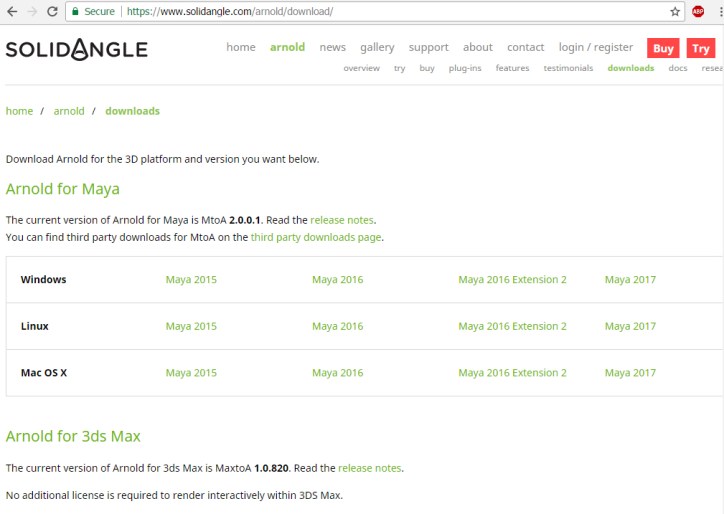Reload the page with refresh icon
724x514 pixels.
[52, 11]
